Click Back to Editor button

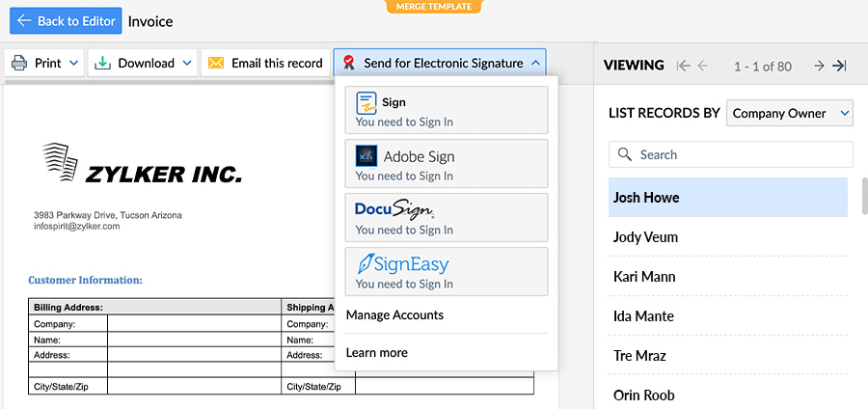(66, 20)
